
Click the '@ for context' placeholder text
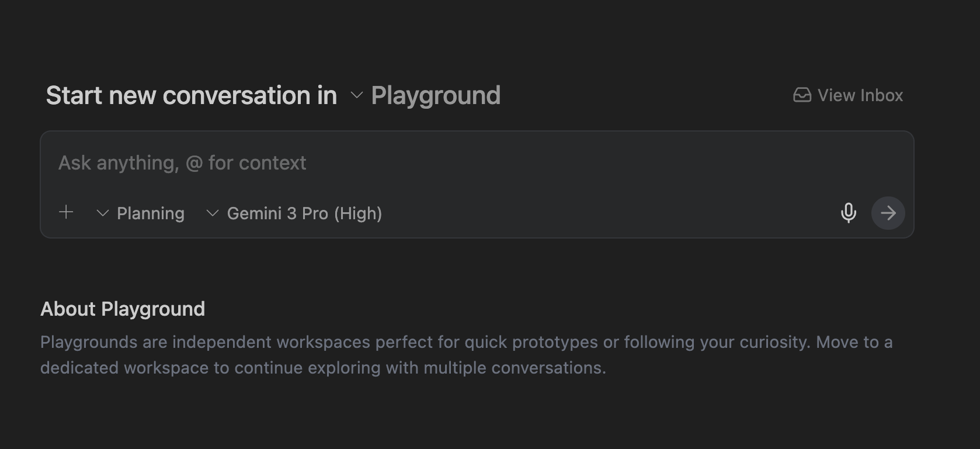[246, 163]
